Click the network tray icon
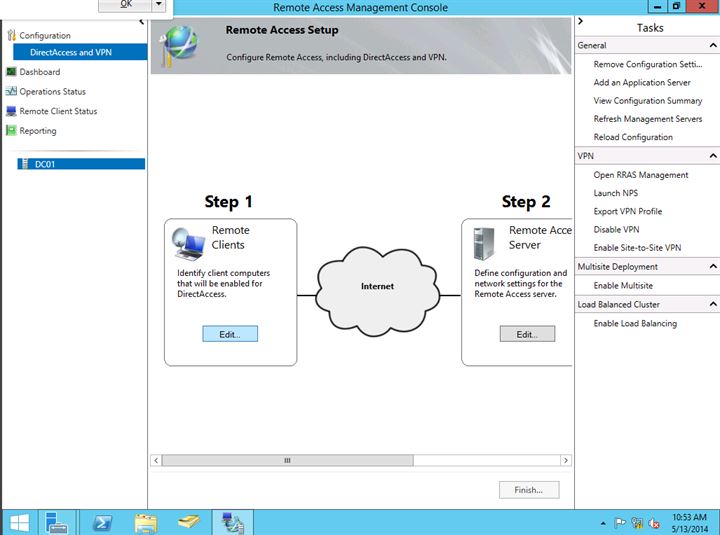The image size is (720, 535). pos(637,523)
